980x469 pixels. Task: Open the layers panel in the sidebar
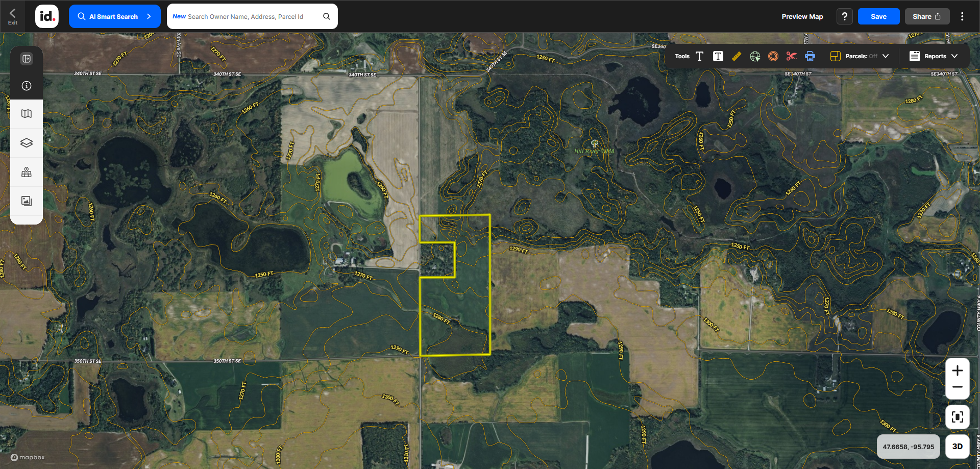tap(27, 143)
